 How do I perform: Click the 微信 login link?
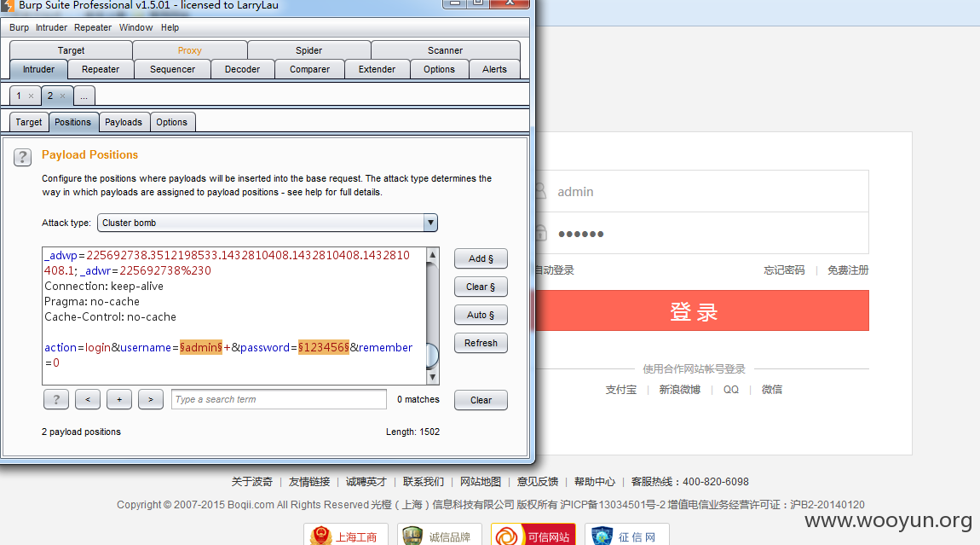pos(772,389)
